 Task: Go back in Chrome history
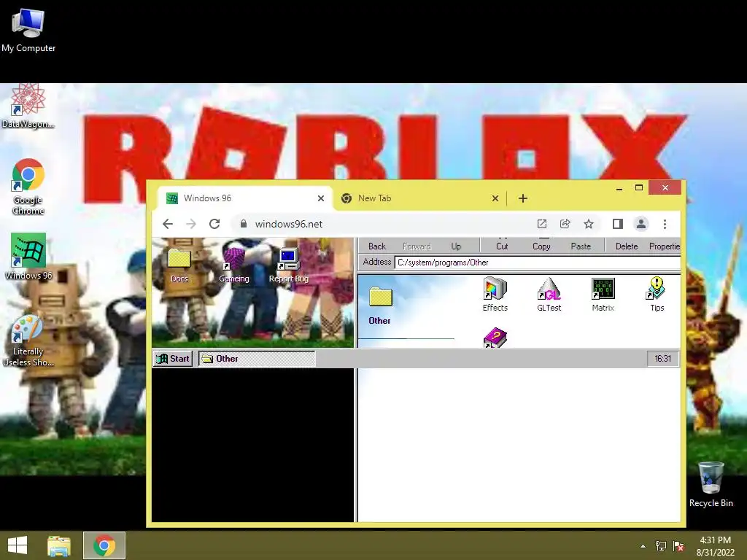tap(168, 224)
